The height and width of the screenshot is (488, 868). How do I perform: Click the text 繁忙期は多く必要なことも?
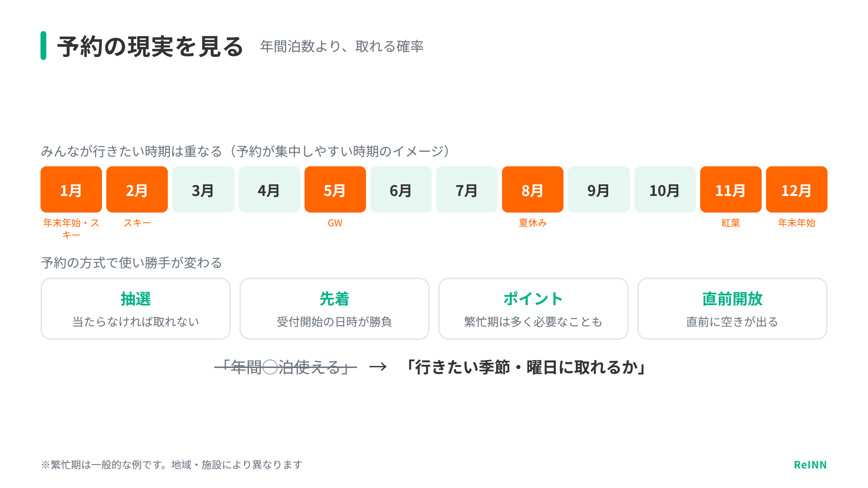pos(533,322)
